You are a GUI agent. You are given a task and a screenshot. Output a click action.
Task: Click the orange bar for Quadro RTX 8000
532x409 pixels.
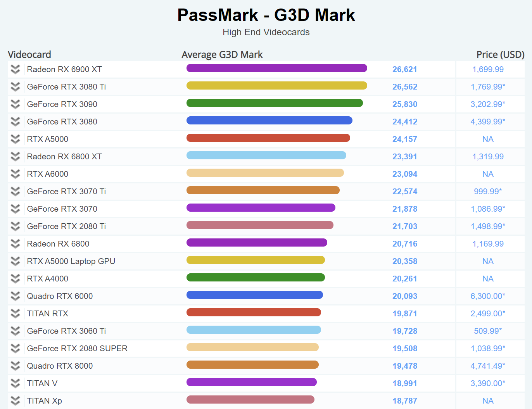pyautogui.click(x=252, y=365)
